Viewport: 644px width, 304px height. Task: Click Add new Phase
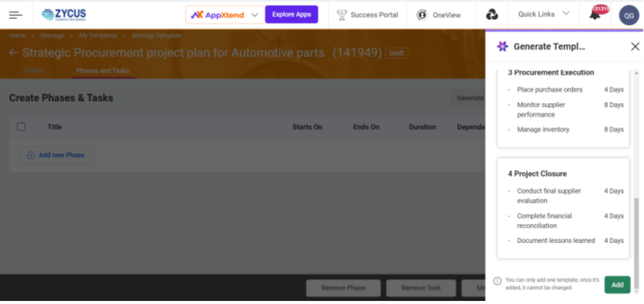(x=56, y=155)
